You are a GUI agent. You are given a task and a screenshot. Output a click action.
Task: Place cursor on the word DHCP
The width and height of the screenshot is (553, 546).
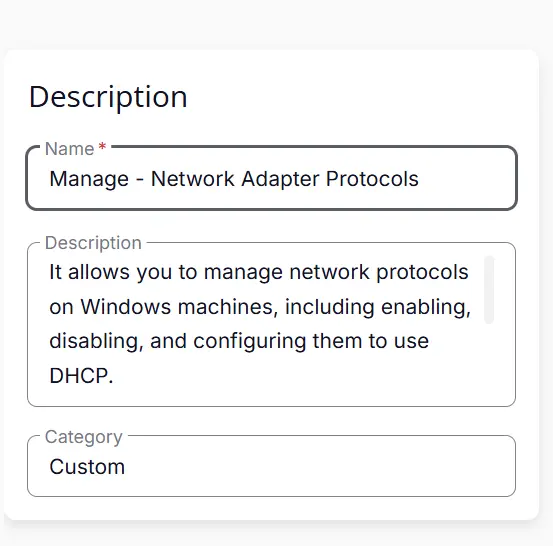click(81, 376)
